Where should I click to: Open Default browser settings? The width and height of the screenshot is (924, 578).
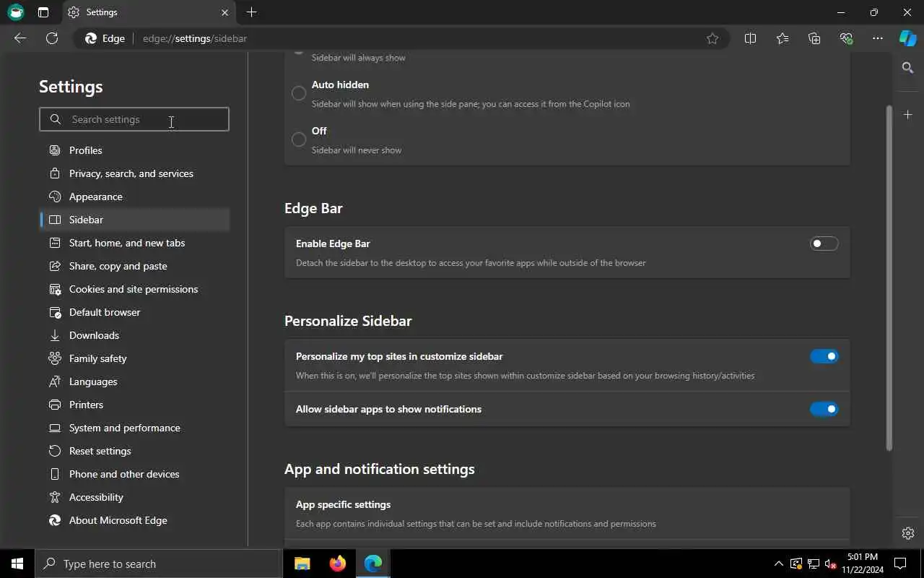coord(134,312)
